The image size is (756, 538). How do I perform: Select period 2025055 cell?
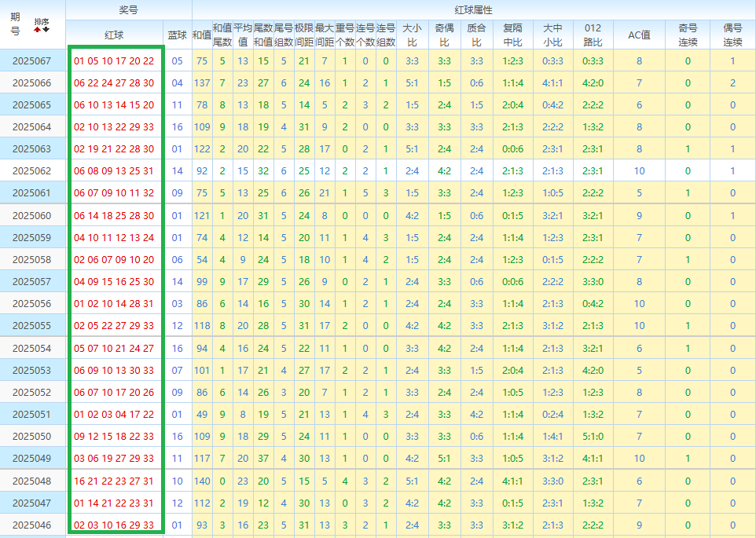(x=31, y=326)
